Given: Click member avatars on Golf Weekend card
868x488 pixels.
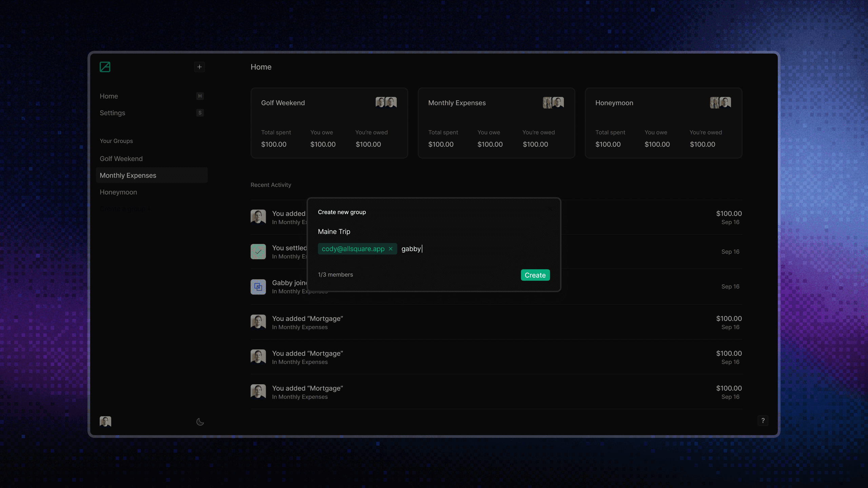Looking at the screenshot, I should tap(386, 102).
